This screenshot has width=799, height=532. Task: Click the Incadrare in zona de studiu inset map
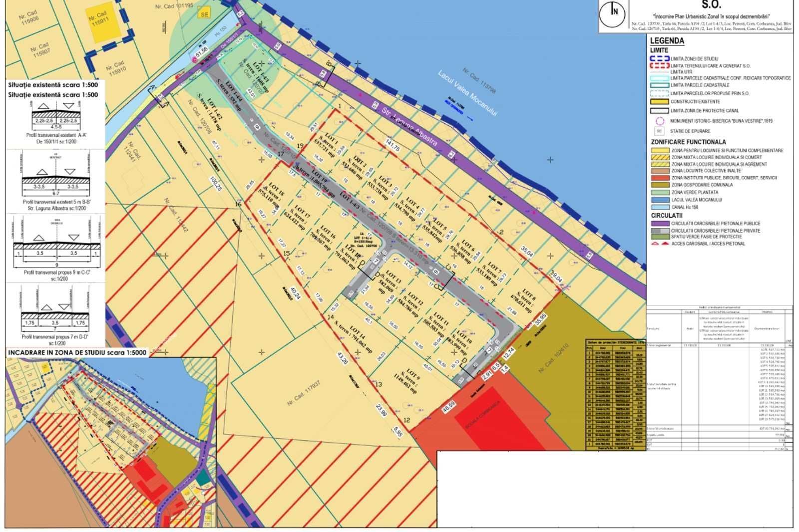coord(111,442)
